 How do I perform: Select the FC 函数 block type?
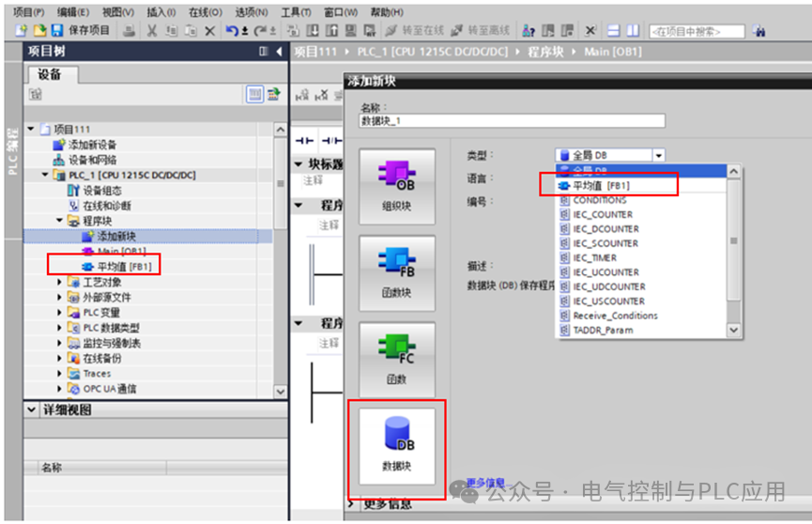pyautogui.click(x=397, y=361)
